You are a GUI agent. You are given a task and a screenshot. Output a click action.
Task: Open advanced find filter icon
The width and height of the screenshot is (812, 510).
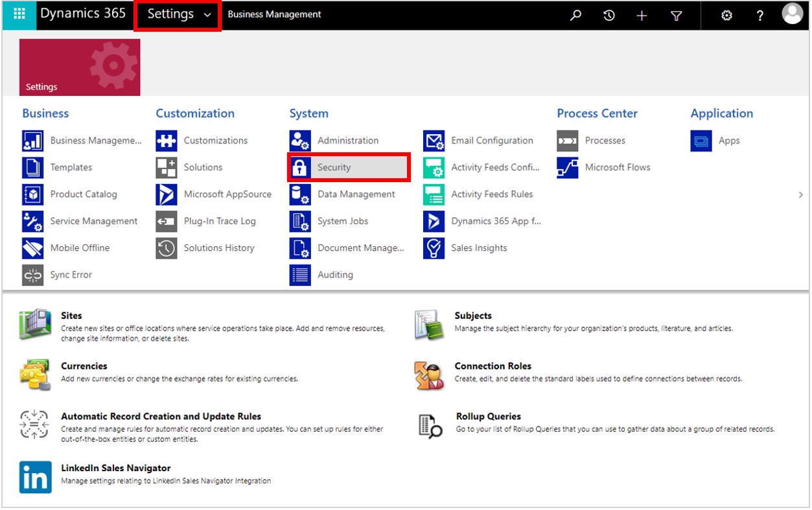coord(677,16)
